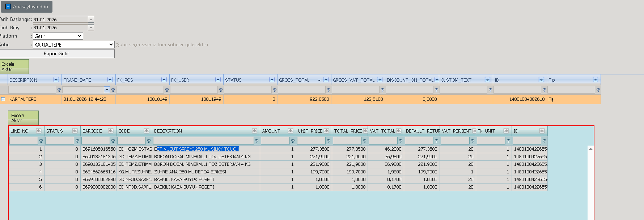The width and height of the screenshot is (644, 220).
Task: Open column menu for CUSTOM_TEXT header
Action: 487,79
